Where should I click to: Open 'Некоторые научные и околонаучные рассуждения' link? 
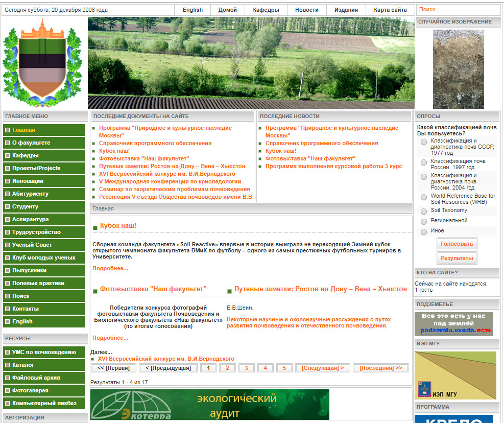point(308,323)
